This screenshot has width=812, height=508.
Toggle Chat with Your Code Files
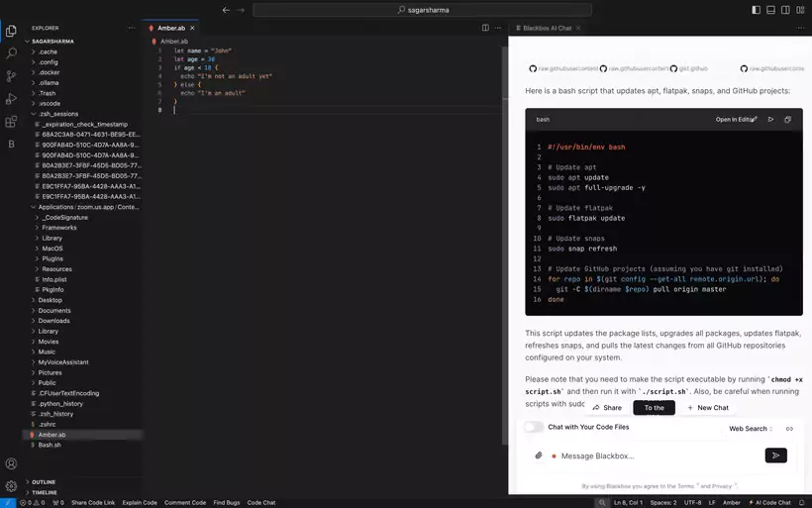click(x=534, y=427)
